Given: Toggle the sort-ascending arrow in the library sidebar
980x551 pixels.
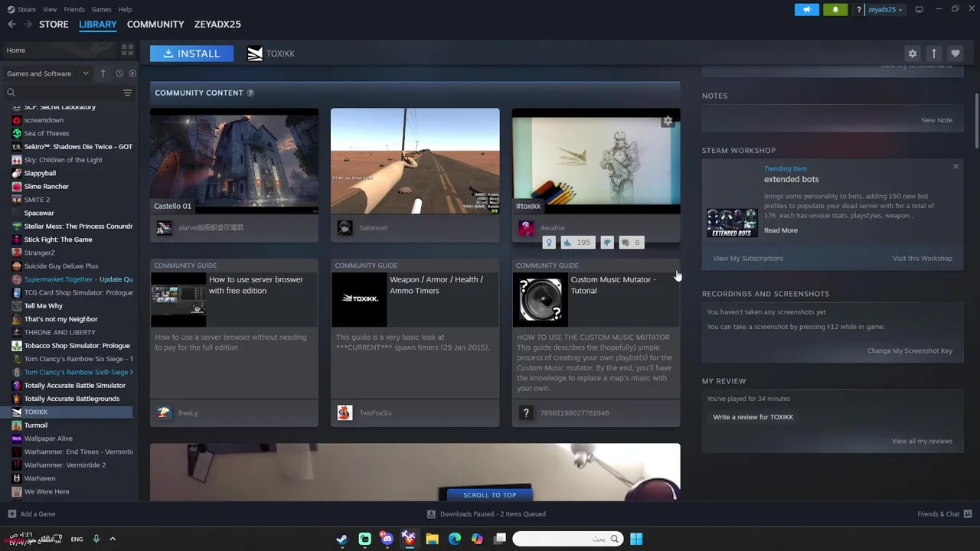Looking at the screenshot, I should tap(103, 73).
